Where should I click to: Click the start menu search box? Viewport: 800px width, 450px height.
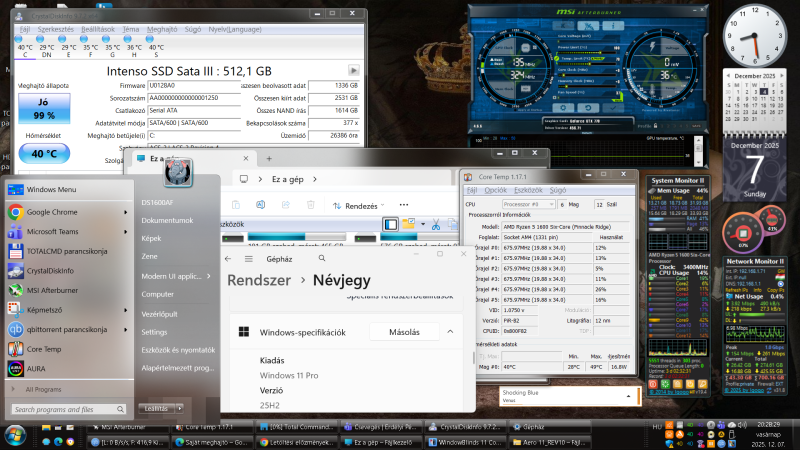pyautogui.click(x=68, y=409)
